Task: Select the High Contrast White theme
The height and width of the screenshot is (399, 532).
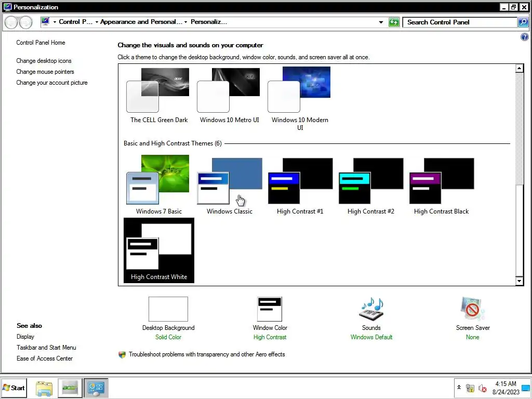Action: [x=159, y=250]
